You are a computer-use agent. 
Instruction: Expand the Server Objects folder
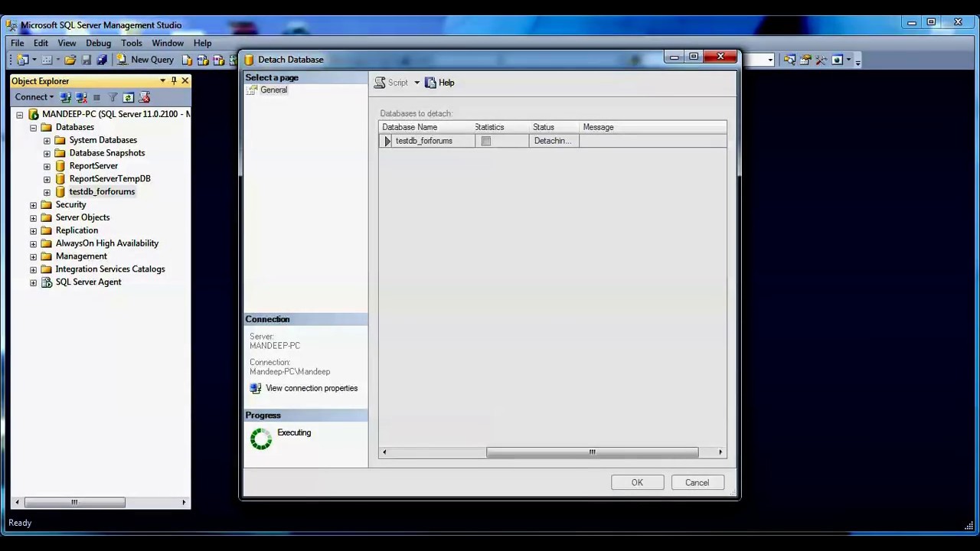pyautogui.click(x=33, y=218)
